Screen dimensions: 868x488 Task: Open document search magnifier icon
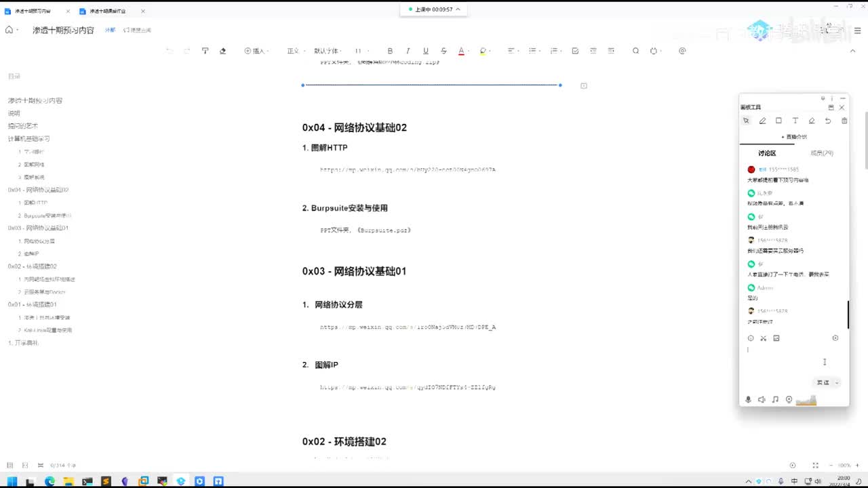(x=635, y=51)
